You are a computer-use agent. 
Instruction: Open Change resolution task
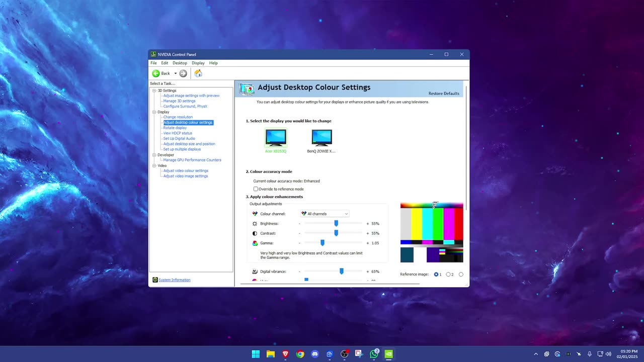tap(178, 117)
